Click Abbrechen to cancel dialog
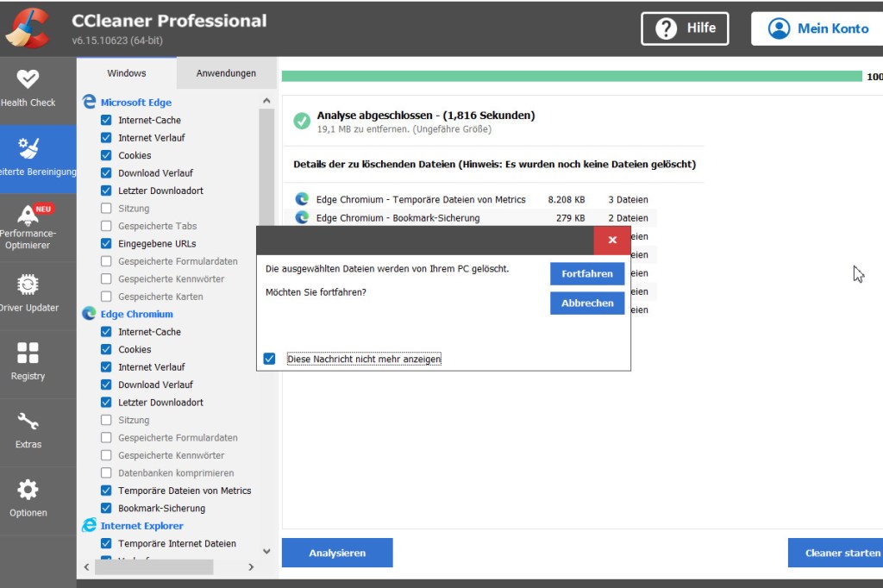Viewport: 883px width, 588px height. pyautogui.click(x=586, y=303)
